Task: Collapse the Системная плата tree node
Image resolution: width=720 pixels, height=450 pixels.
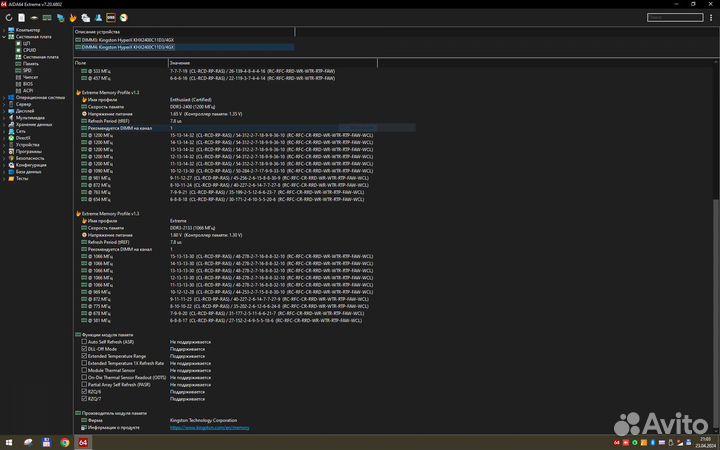Action: 5,38
